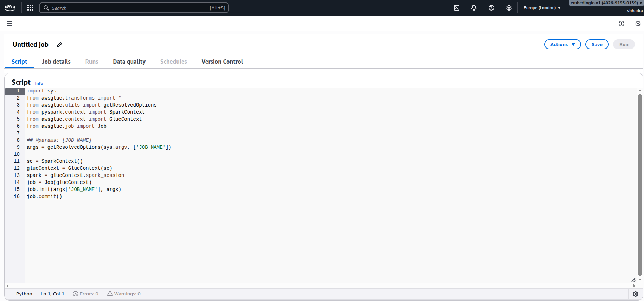Go to the Data quality tab
Screen dimensions: 644x301
(129, 62)
